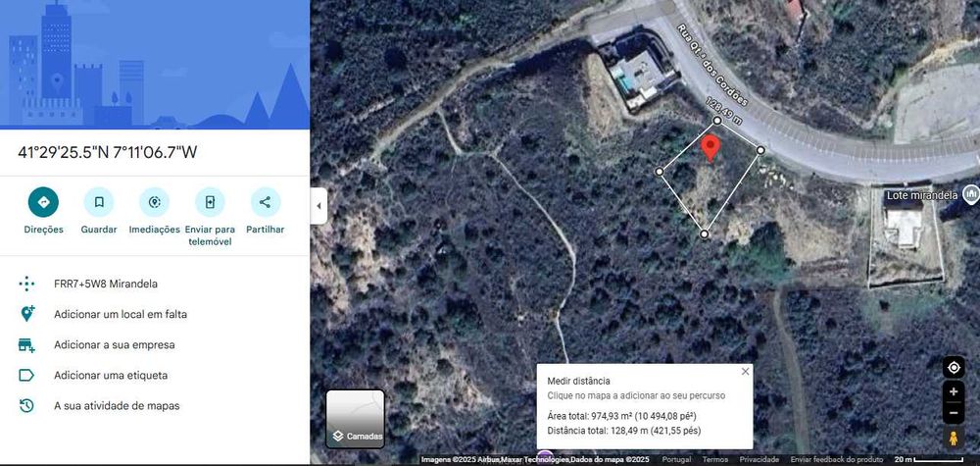Click the Privacidade footer link

[759, 460]
